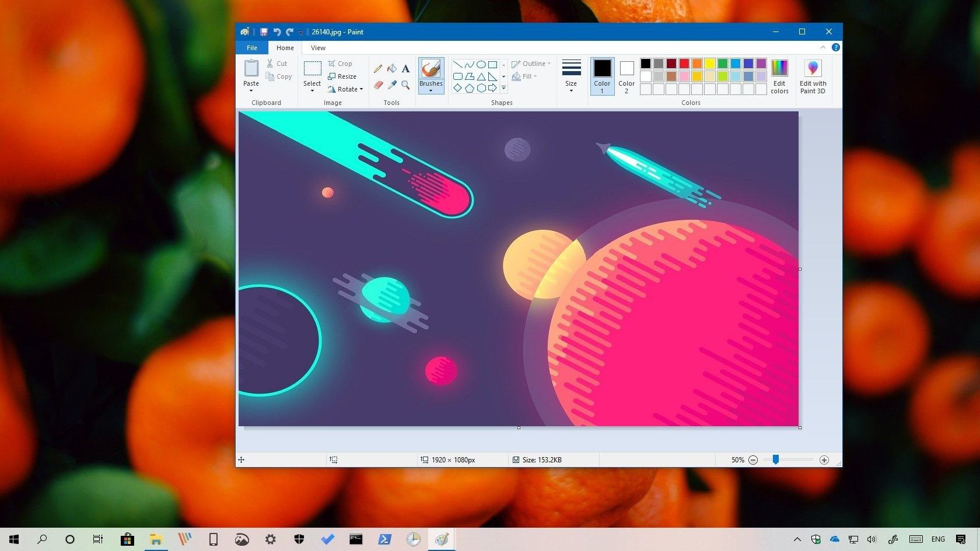
Task: Select the Text tool
Action: click(405, 69)
